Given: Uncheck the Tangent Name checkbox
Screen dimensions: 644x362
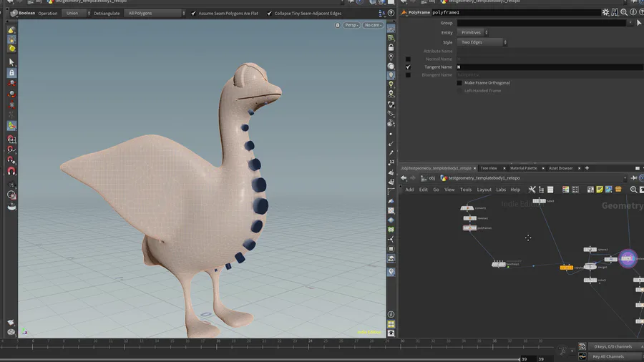Looking at the screenshot, I should point(408,67).
